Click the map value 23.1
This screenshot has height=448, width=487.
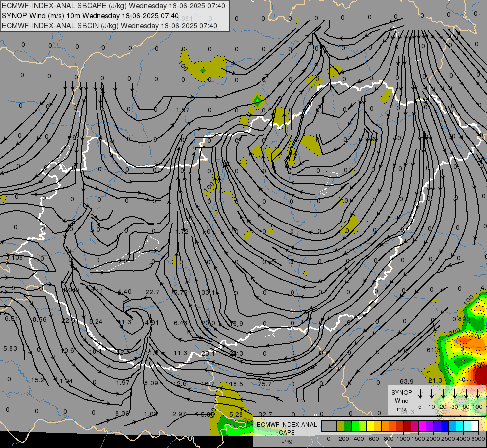pos(208,353)
